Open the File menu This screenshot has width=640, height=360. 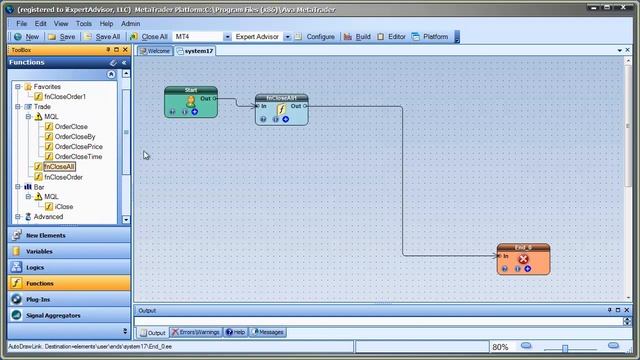(21, 24)
